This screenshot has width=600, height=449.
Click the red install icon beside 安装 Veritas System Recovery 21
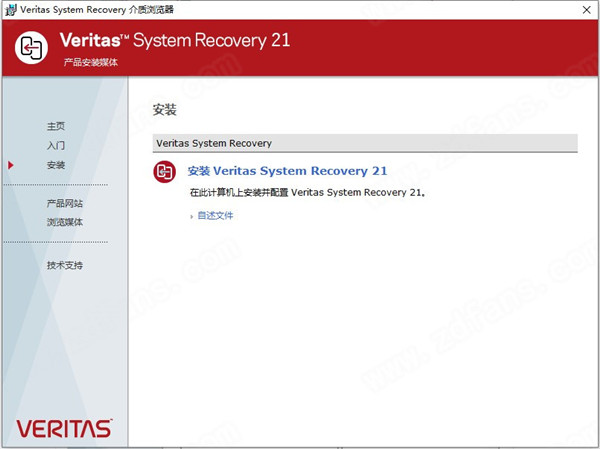165,171
